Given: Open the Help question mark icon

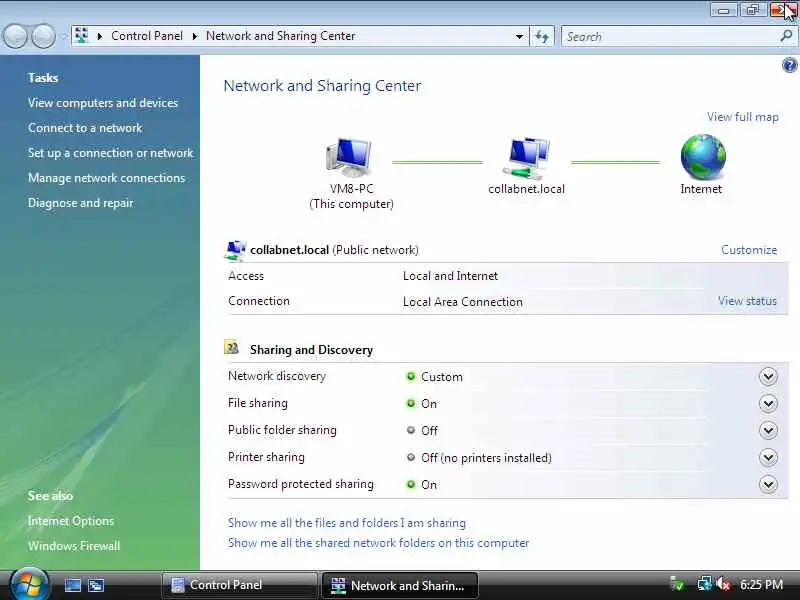Looking at the screenshot, I should click(789, 65).
